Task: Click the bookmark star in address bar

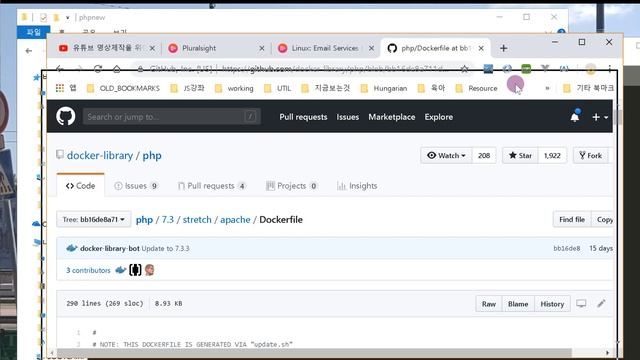Action: [464, 69]
